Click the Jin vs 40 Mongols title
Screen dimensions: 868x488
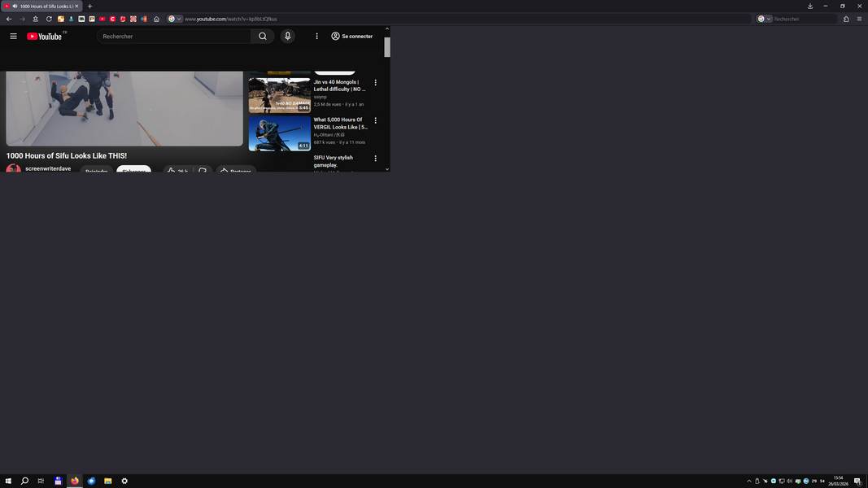point(340,85)
